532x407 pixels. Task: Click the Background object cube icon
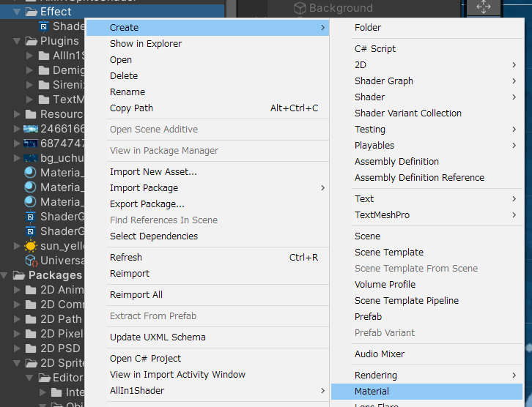[300, 8]
